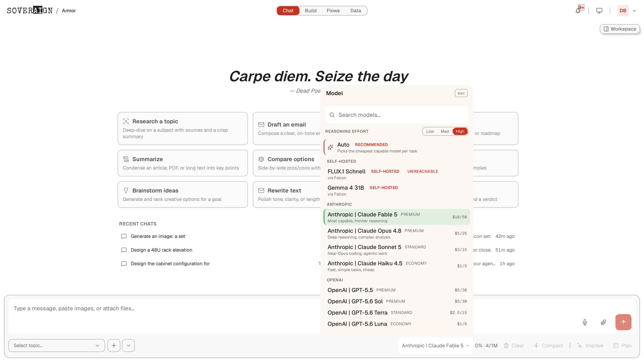Click the Draft an email envelope icon
Viewport: 644px width, 362px height.
click(x=261, y=125)
